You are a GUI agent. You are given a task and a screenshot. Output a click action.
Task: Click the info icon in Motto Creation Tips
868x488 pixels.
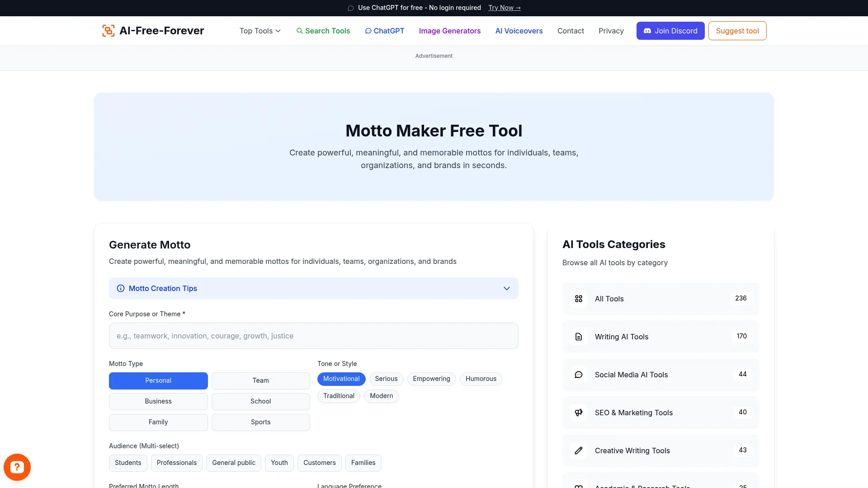tap(120, 288)
